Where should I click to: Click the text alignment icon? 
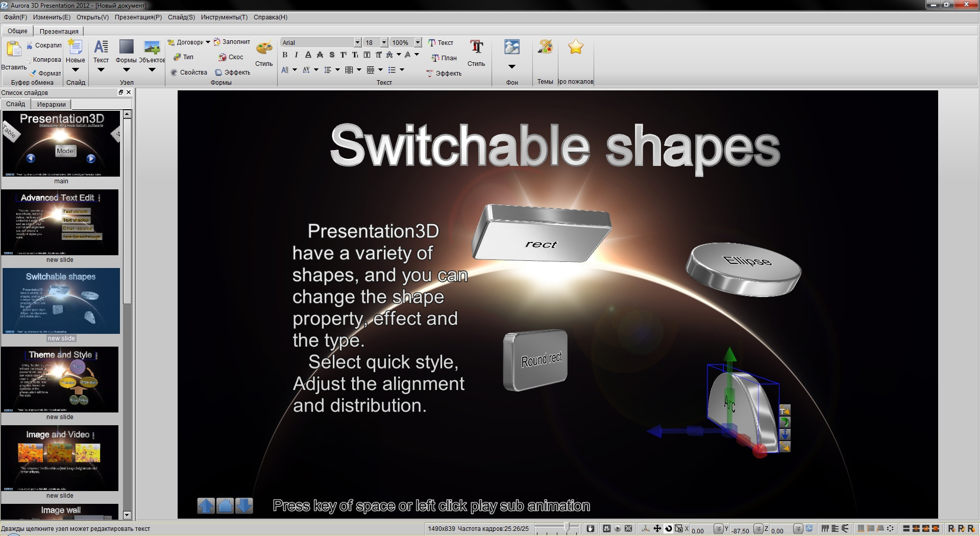click(x=349, y=70)
